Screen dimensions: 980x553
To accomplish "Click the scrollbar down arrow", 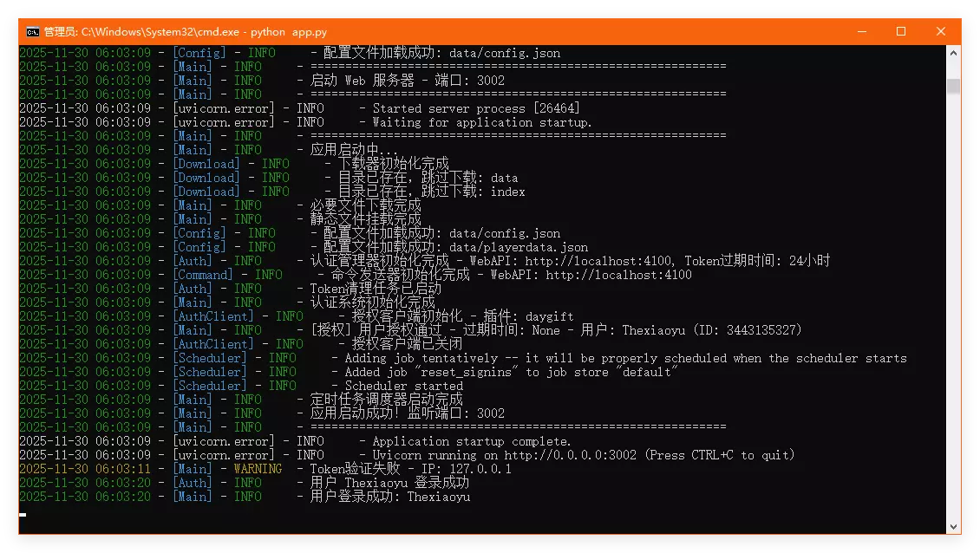I will (x=953, y=526).
